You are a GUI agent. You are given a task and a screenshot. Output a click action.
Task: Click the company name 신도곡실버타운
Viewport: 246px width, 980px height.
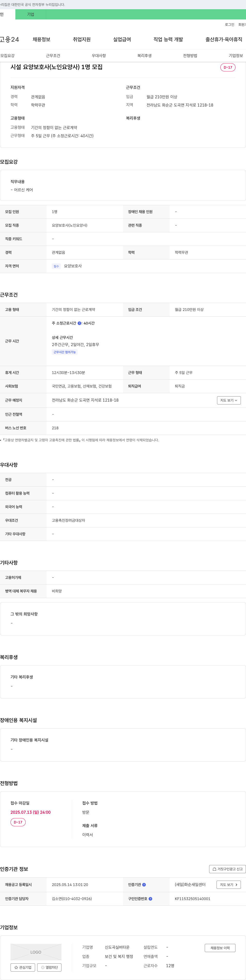[117, 947]
